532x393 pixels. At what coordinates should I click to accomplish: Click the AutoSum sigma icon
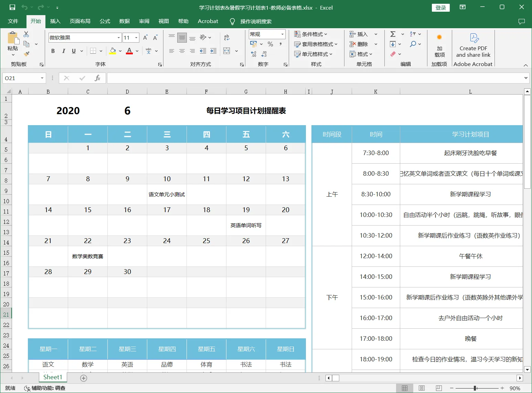point(393,34)
